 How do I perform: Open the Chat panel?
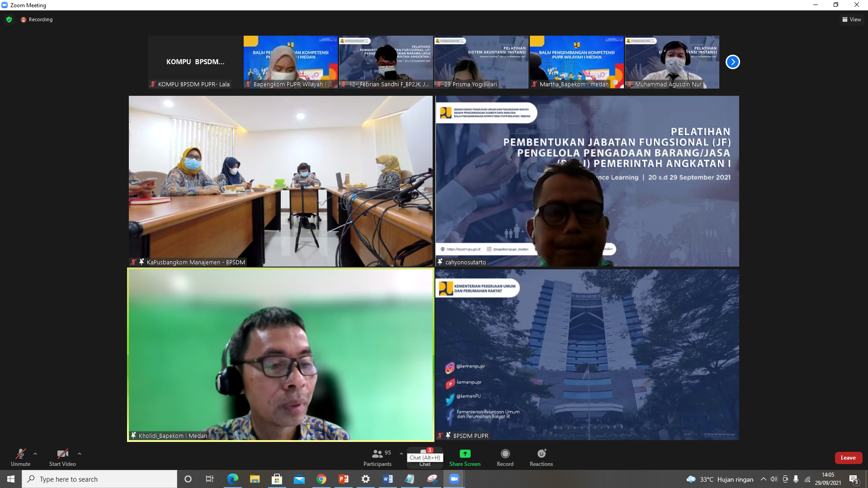425,457
